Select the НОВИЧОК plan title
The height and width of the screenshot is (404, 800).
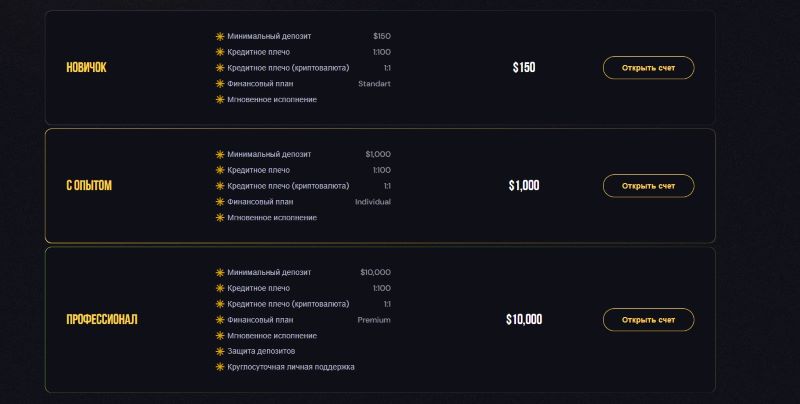(x=86, y=68)
